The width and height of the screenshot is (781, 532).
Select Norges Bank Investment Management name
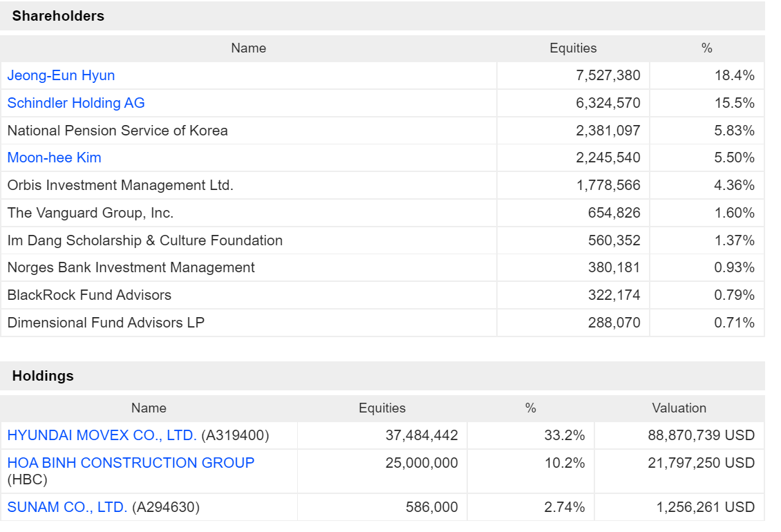(131, 267)
